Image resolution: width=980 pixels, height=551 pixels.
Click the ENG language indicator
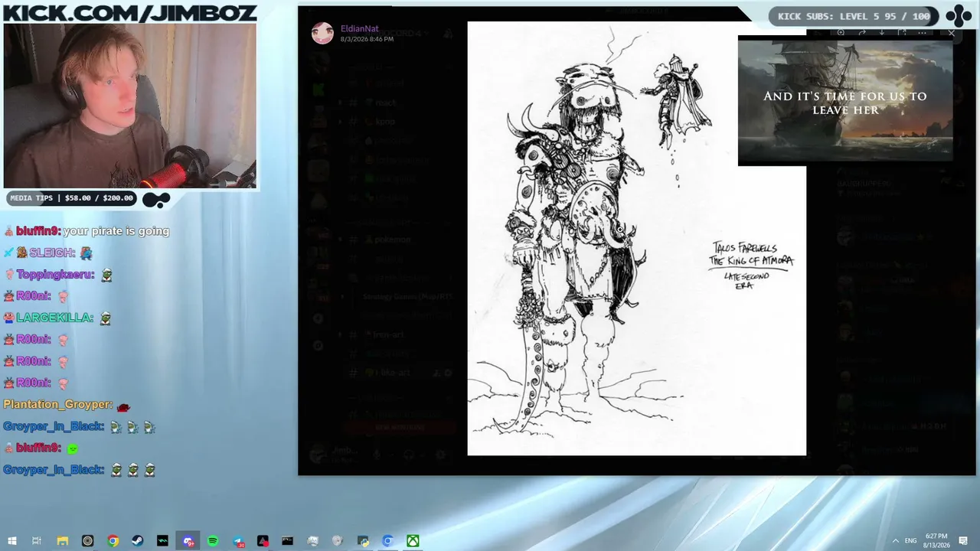click(x=911, y=541)
